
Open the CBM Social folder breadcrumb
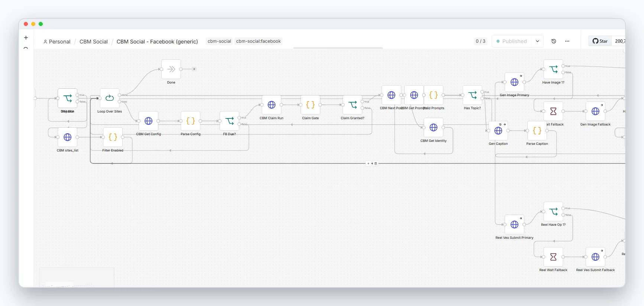tap(94, 42)
